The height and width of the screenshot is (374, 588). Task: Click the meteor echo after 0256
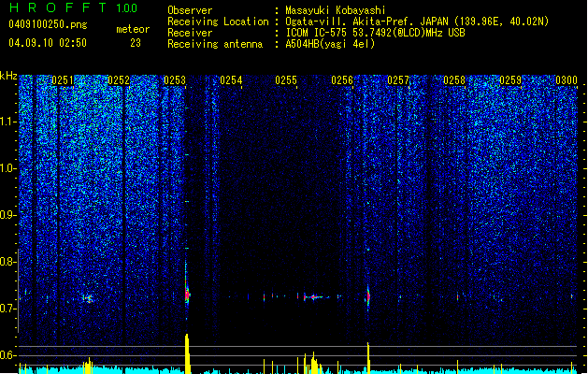(368, 296)
